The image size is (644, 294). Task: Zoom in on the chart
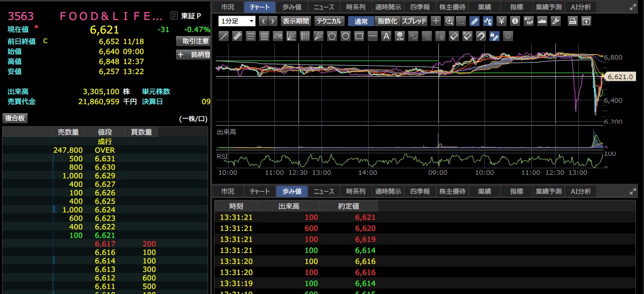click(x=449, y=21)
